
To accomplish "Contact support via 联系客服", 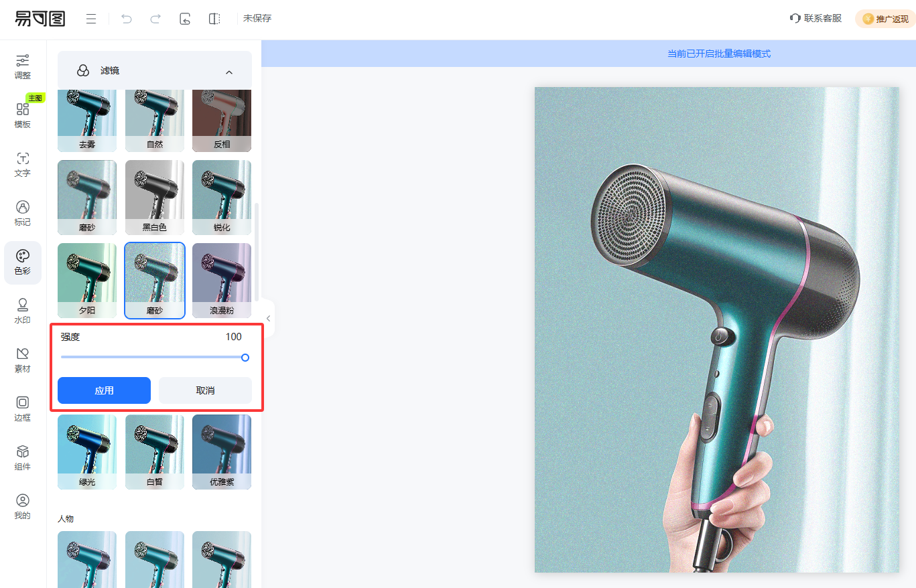I will tap(815, 19).
